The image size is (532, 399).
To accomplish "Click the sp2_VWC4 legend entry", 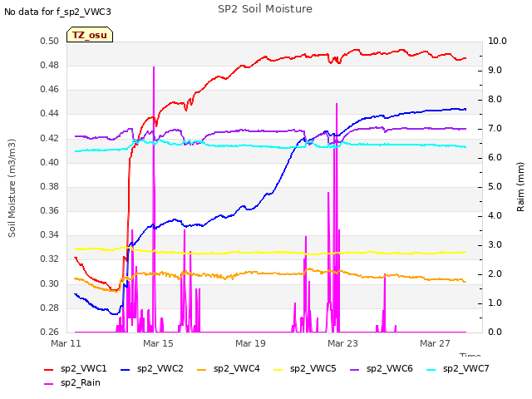I will [x=229, y=369].
